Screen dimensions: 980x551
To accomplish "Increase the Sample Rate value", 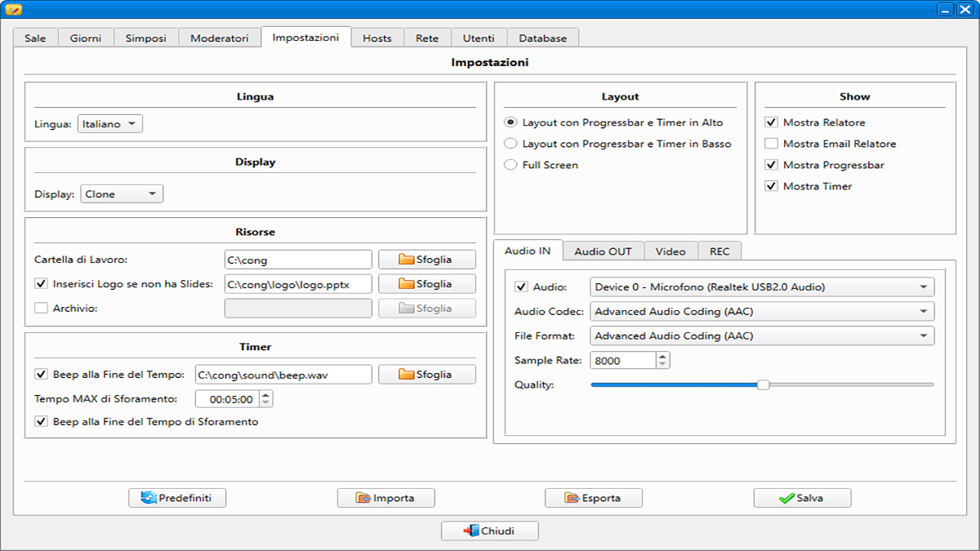I will [663, 356].
